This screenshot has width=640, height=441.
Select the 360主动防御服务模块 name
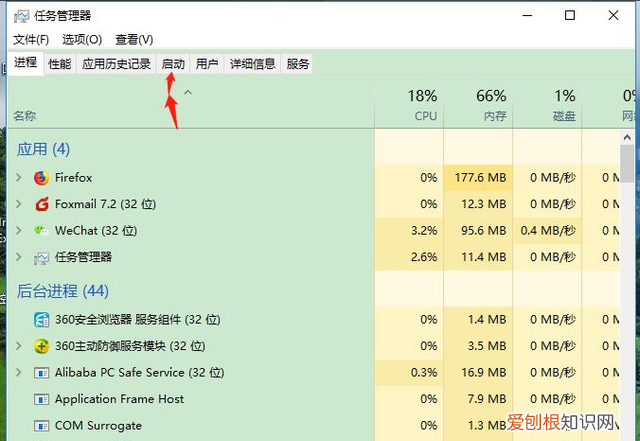130,346
